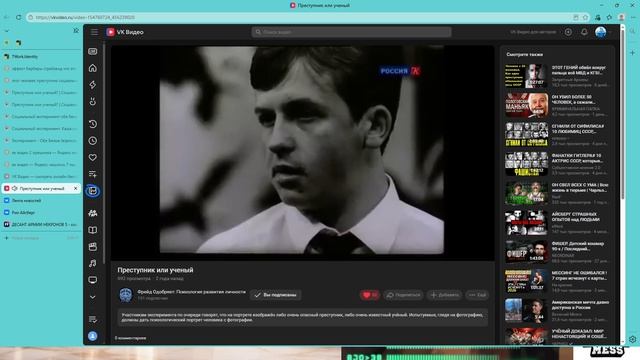
Task: Open the 'ФАНАТКИ ГИТЛЕРА' recommended video
Action: tap(556, 164)
